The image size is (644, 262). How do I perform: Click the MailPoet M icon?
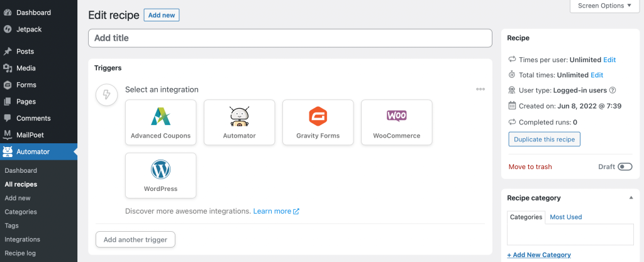click(x=8, y=134)
